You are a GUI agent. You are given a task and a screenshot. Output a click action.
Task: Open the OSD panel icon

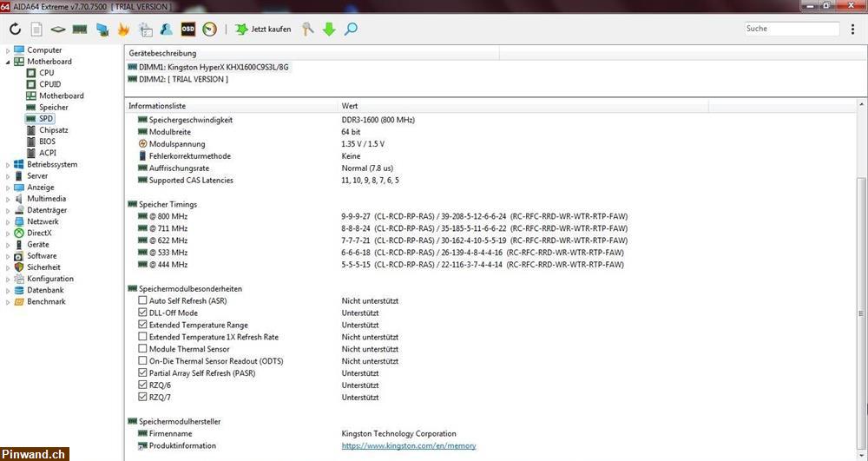click(x=188, y=30)
